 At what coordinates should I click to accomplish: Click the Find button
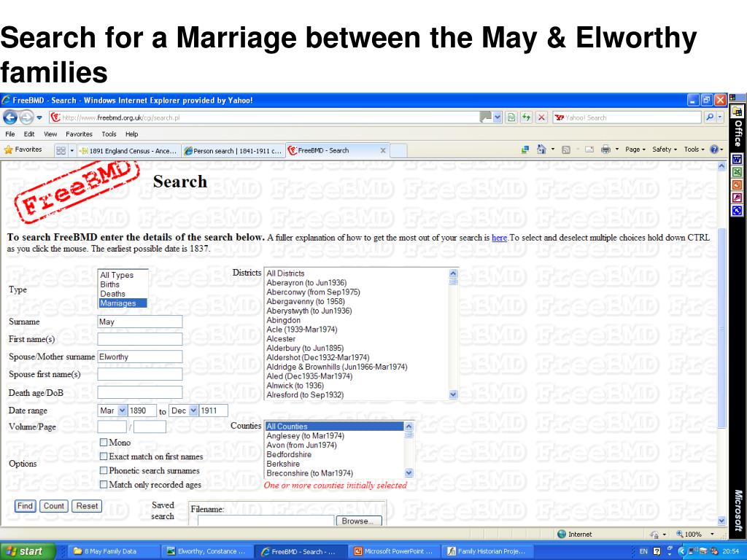(x=26, y=506)
